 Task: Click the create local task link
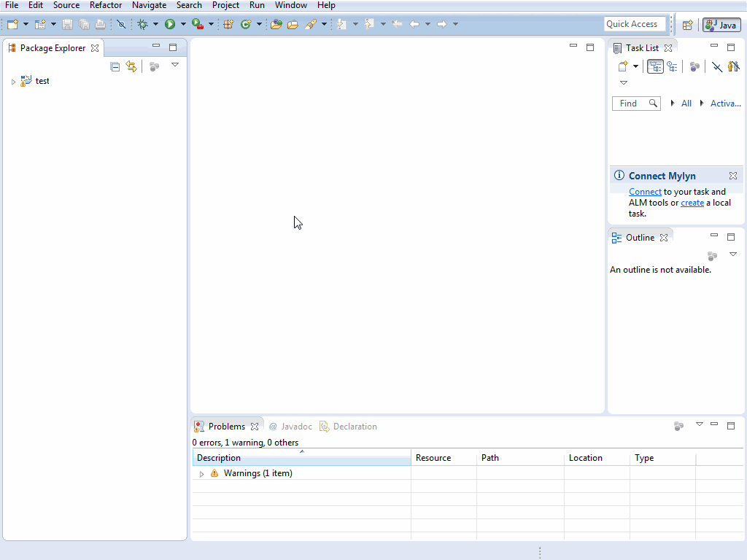(692, 203)
